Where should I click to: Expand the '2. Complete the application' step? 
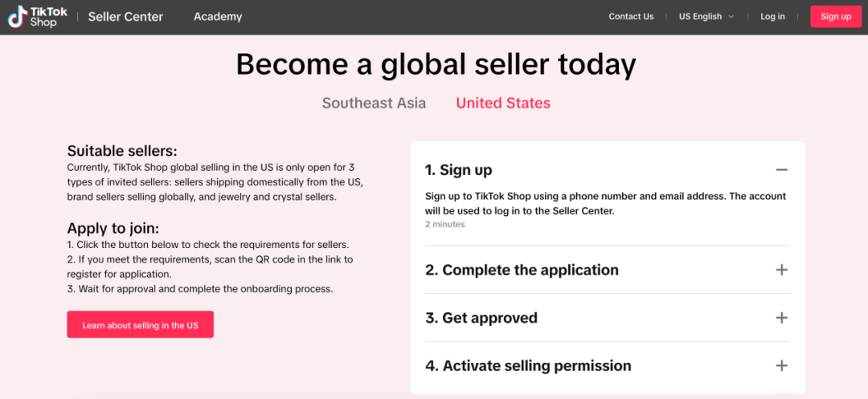click(522, 270)
